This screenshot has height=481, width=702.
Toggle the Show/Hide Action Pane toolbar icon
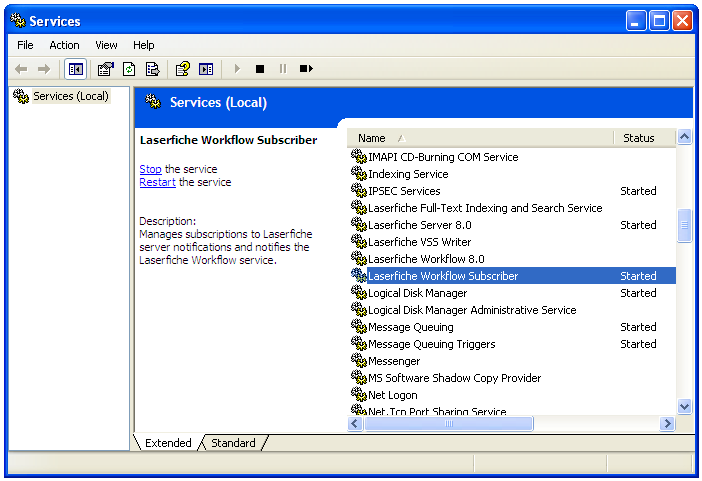(206, 69)
